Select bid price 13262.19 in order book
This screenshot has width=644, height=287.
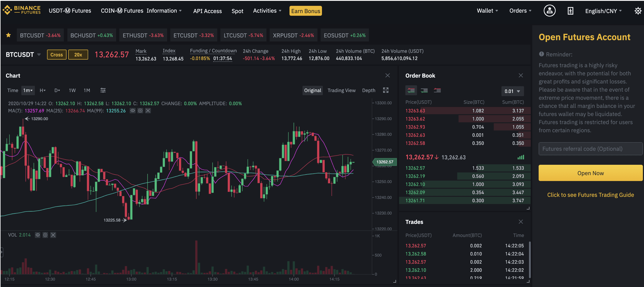(415, 176)
